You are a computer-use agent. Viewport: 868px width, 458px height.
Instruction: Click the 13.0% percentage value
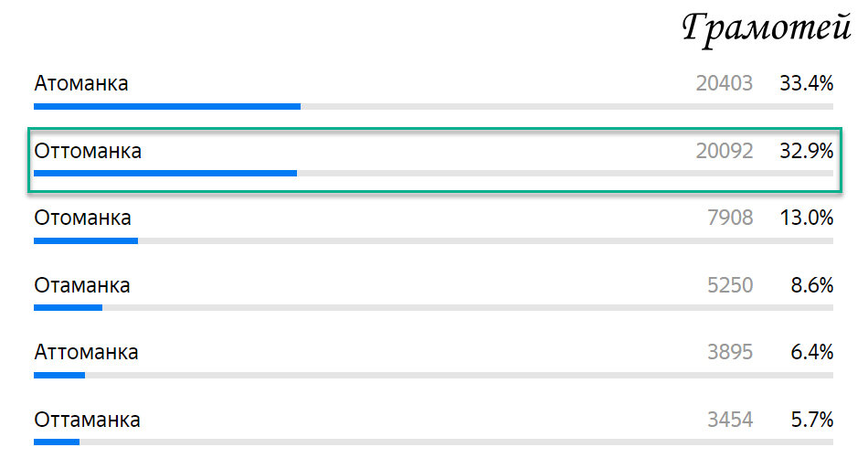click(807, 218)
